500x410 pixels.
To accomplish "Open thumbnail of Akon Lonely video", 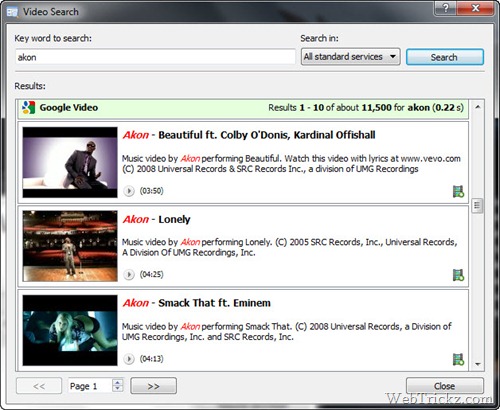I will click(x=70, y=246).
